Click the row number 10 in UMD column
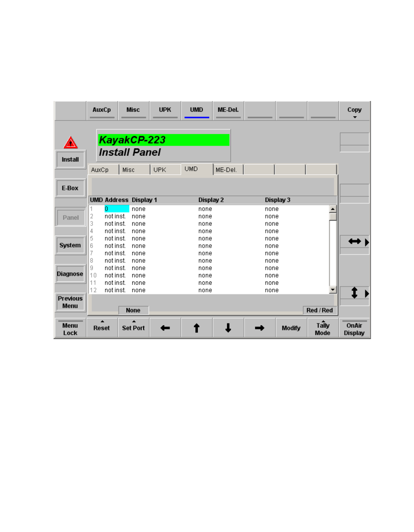Screen dimensions: 414x532 point(93,275)
